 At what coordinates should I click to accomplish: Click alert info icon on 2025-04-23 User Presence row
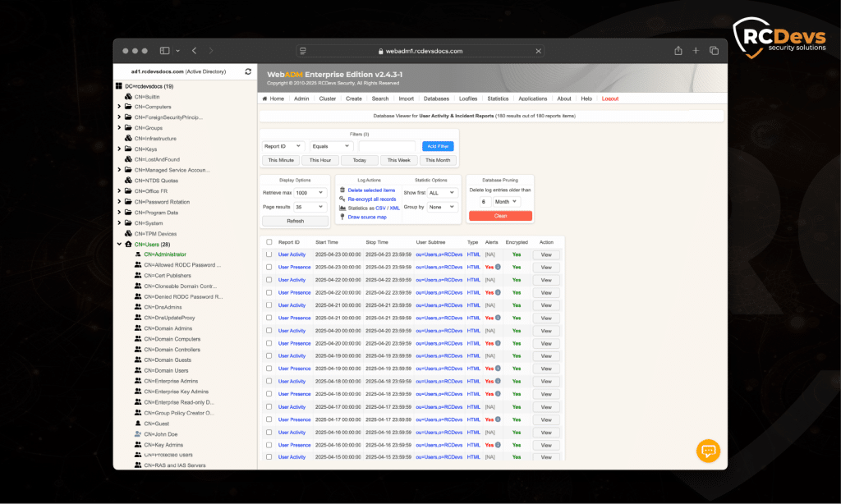pos(498,267)
